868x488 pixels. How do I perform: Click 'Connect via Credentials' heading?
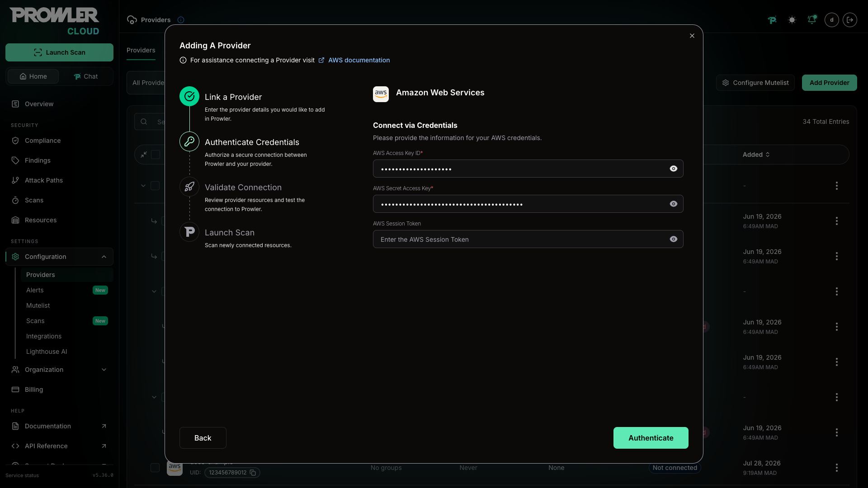pos(415,125)
